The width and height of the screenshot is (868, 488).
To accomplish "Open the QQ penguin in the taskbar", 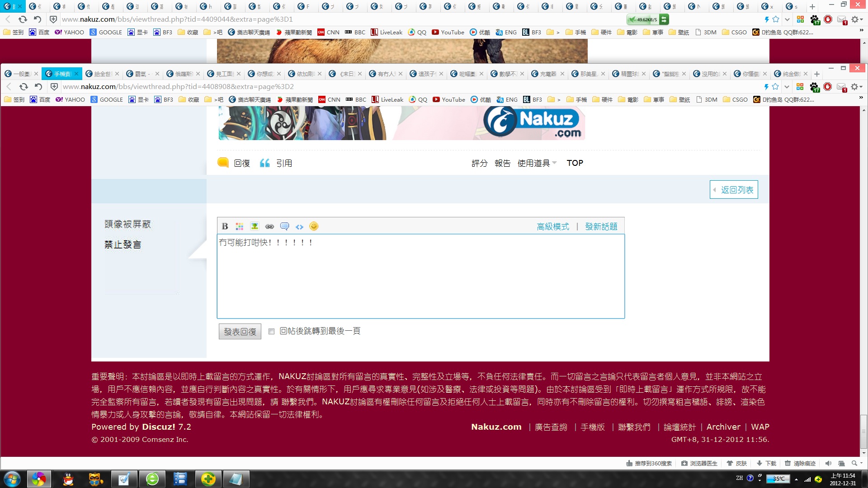I will tap(68, 479).
